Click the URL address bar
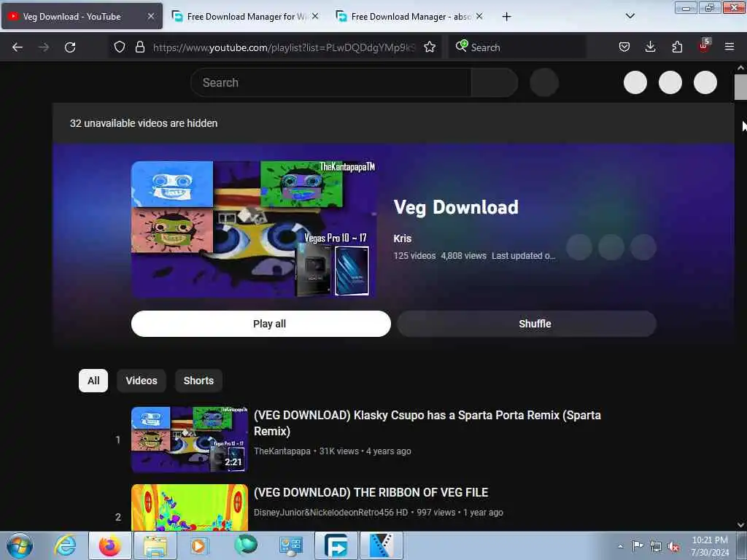 tap(284, 47)
